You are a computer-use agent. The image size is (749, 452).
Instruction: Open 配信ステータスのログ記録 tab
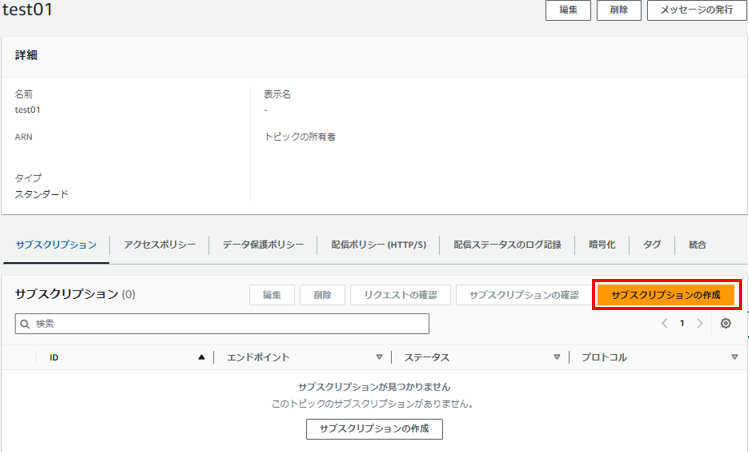(507, 245)
